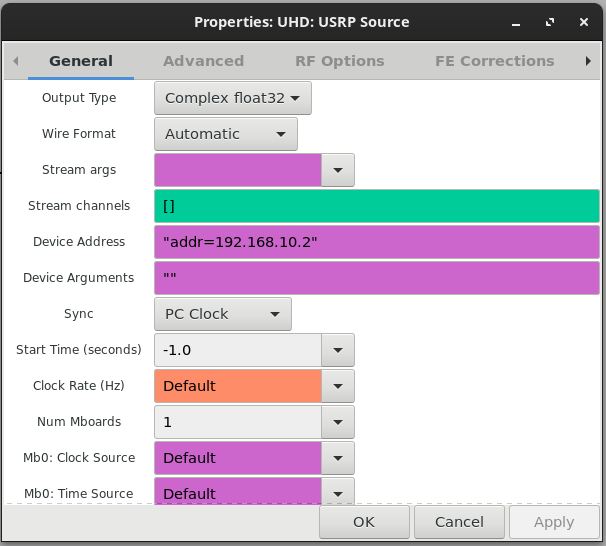Click the Stream channels input field
The width and height of the screenshot is (606, 546).
tap(377, 206)
